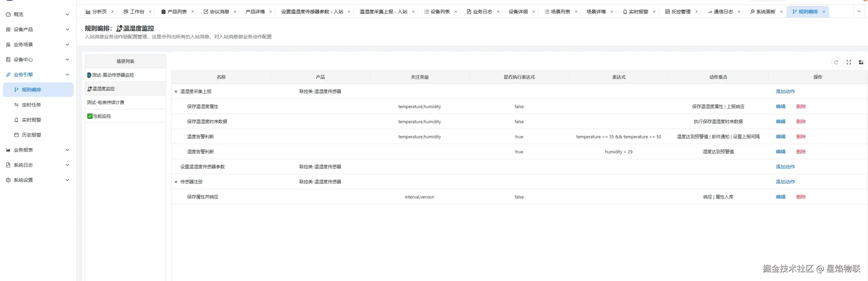This screenshot has height=281, width=868.
Task: Close the 产品列表 tab
Action: [x=193, y=12]
